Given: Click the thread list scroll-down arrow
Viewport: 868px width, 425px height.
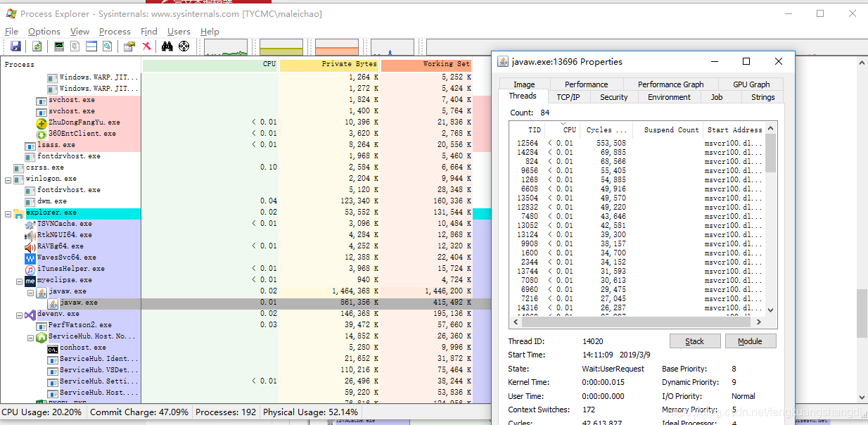Looking at the screenshot, I should tap(770, 310).
